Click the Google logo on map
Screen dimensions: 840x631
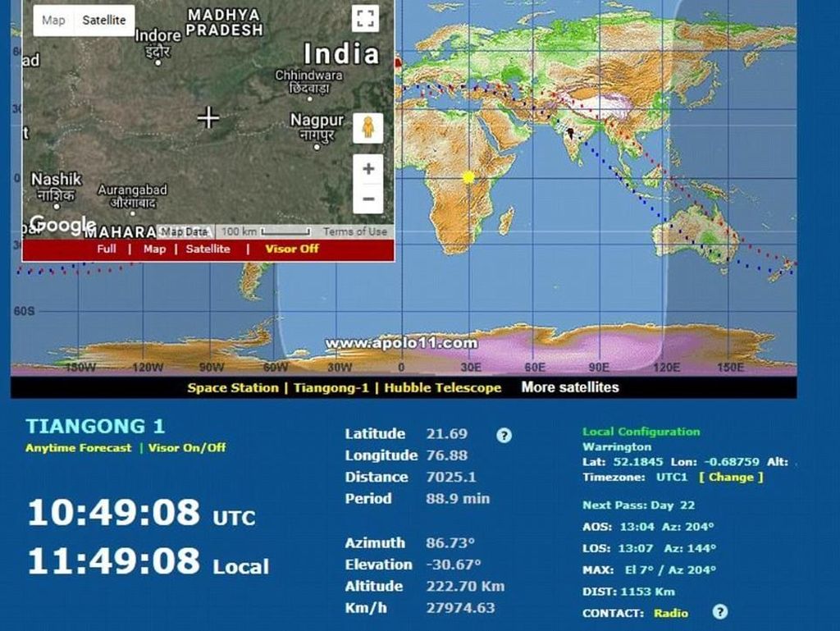[x=62, y=225]
